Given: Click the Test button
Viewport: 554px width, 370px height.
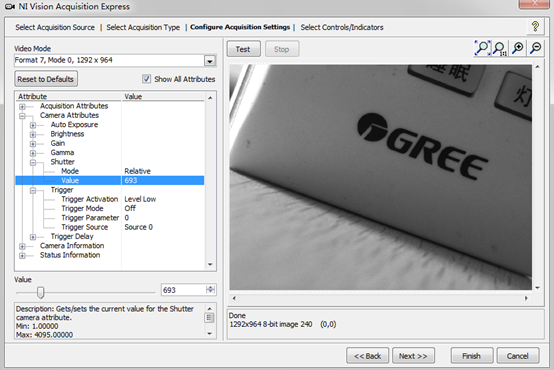Looking at the screenshot, I should (x=243, y=49).
